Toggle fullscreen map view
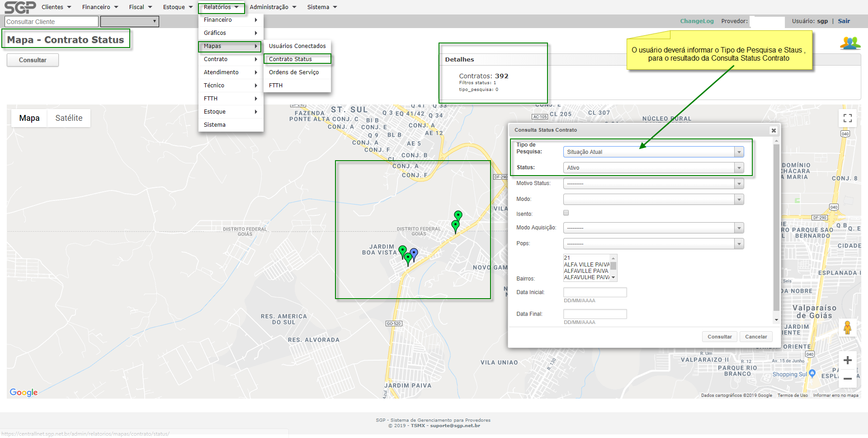The height and width of the screenshot is (438, 868). (848, 118)
